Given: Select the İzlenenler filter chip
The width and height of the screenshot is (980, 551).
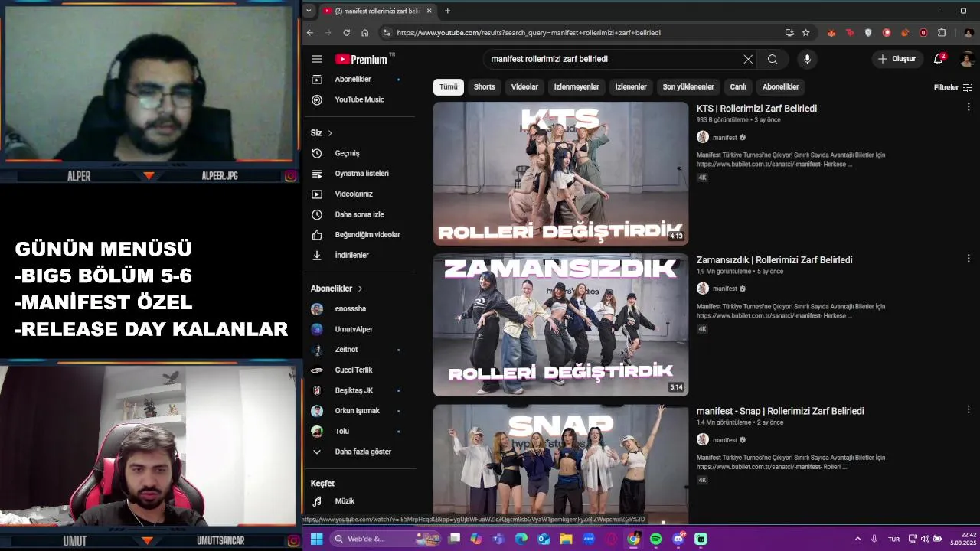Looking at the screenshot, I should [631, 86].
